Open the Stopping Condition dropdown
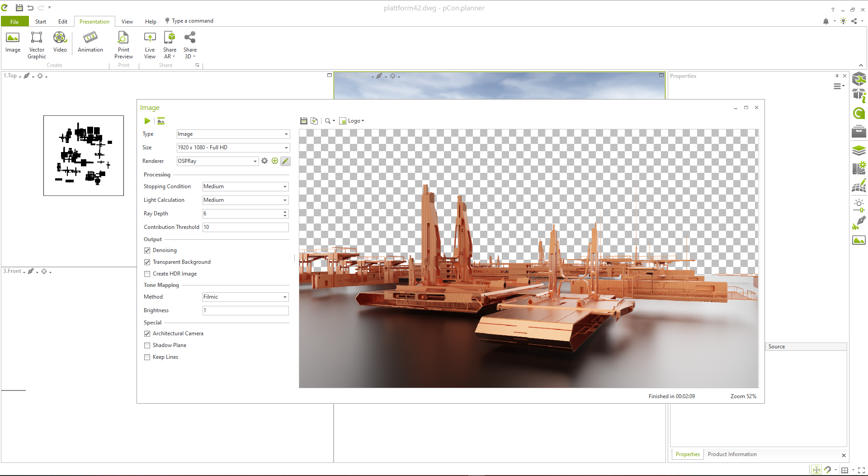This screenshot has width=868, height=476. (245, 186)
